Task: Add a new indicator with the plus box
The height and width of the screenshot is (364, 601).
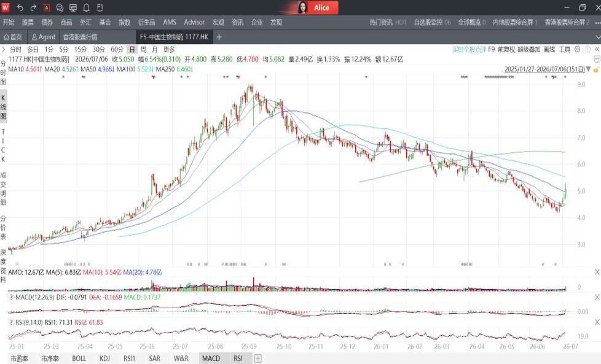Action: (x=258, y=358)
